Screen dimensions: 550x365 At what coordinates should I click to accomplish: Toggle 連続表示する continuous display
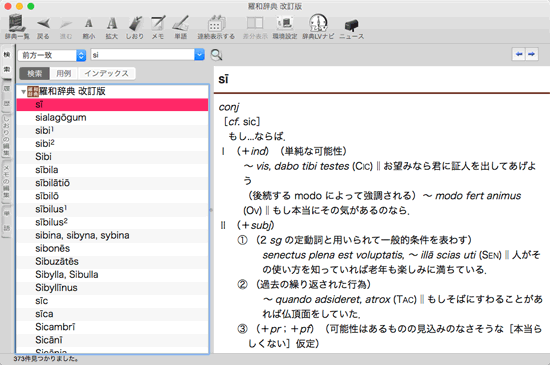[x=216, y=27]
